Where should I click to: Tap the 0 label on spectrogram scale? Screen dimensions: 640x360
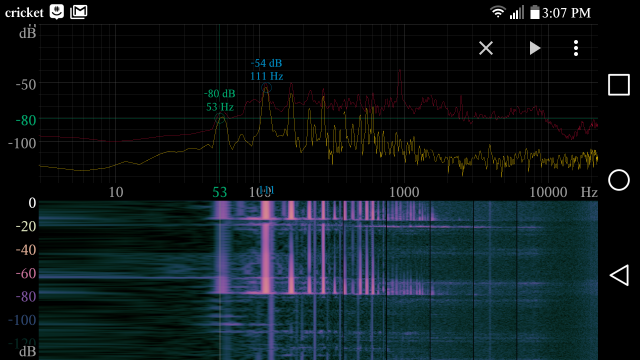click(32, 203)
